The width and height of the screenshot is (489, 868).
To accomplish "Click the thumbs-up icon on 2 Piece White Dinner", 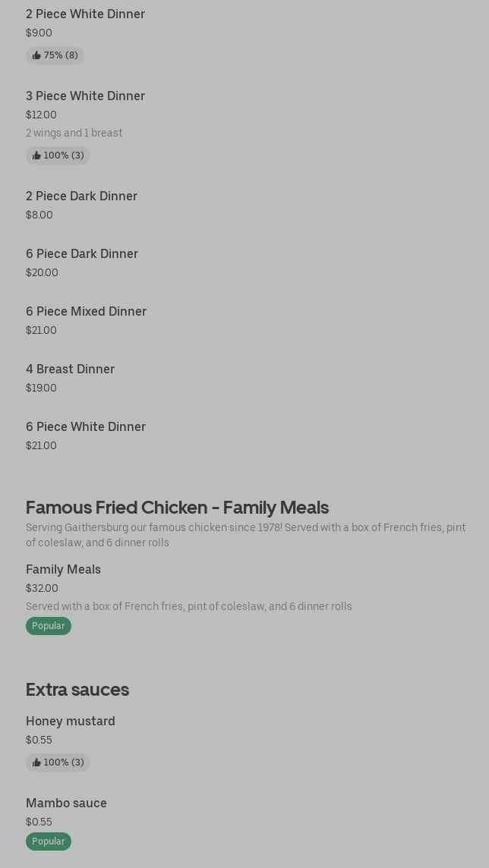I will 36,55.
